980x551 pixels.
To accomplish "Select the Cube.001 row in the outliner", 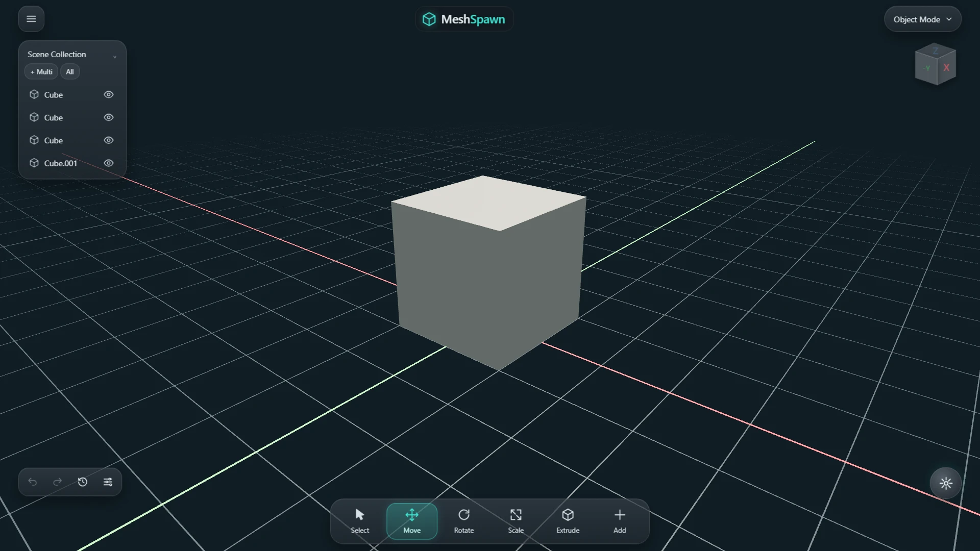I will click(x=72, y=163).
